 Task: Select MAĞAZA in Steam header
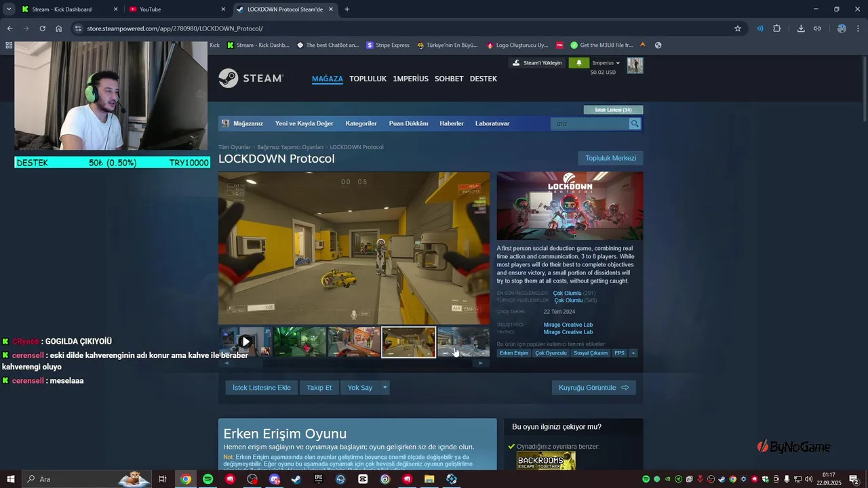[x=328, y=79]
